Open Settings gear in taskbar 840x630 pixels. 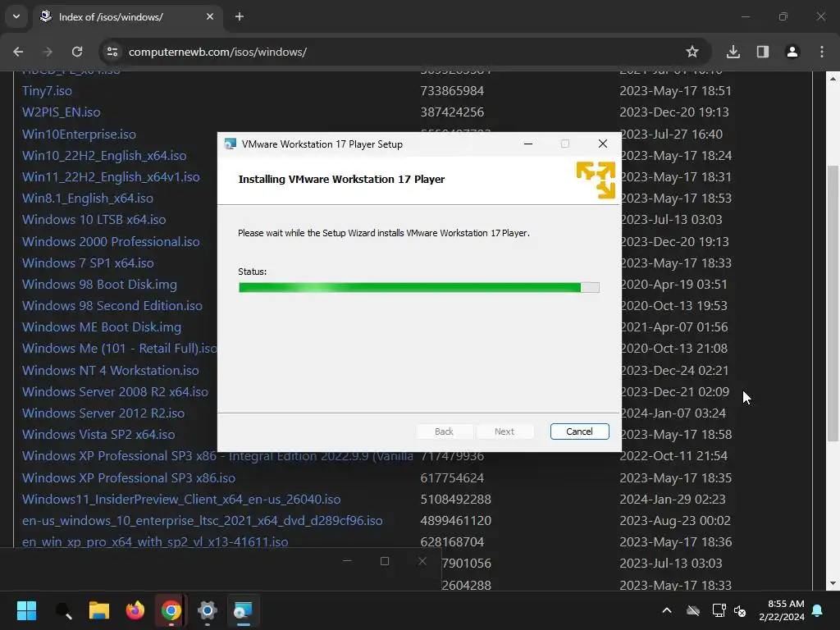[x=208, y=610]
